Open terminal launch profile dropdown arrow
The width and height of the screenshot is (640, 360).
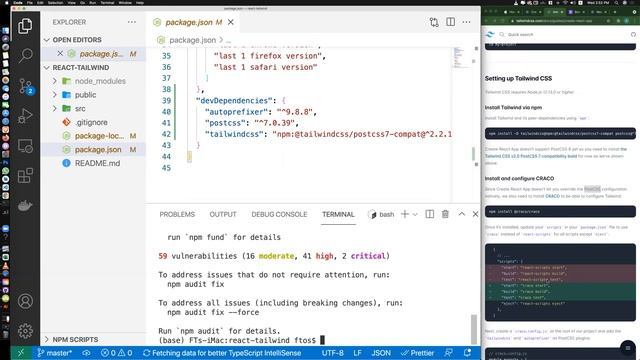click(415, 215)
